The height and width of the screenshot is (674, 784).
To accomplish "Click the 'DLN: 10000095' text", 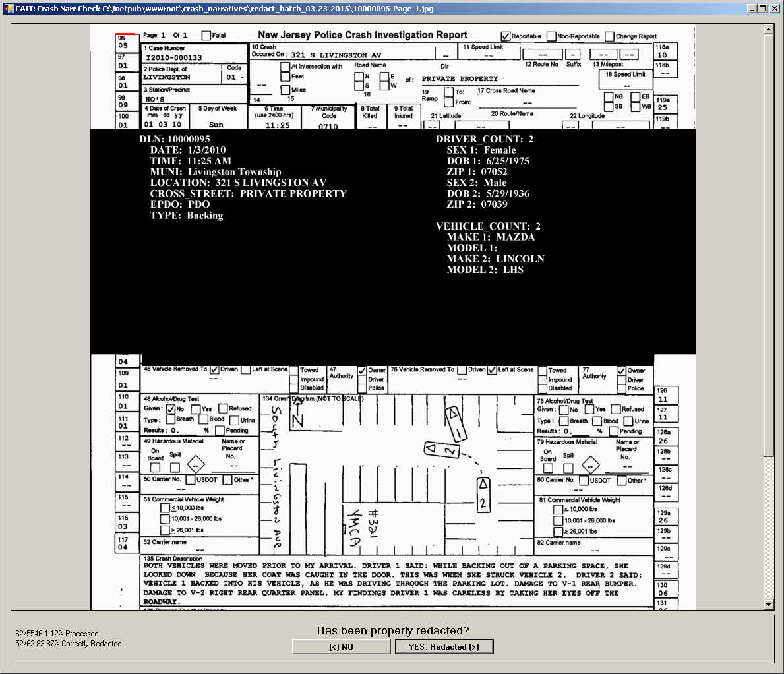I will pos(175,139).
